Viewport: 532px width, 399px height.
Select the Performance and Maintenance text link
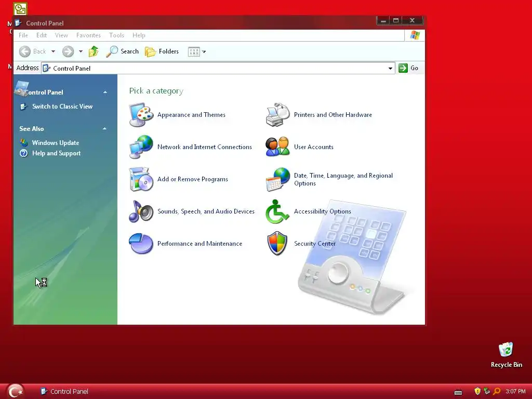[199, 244]
